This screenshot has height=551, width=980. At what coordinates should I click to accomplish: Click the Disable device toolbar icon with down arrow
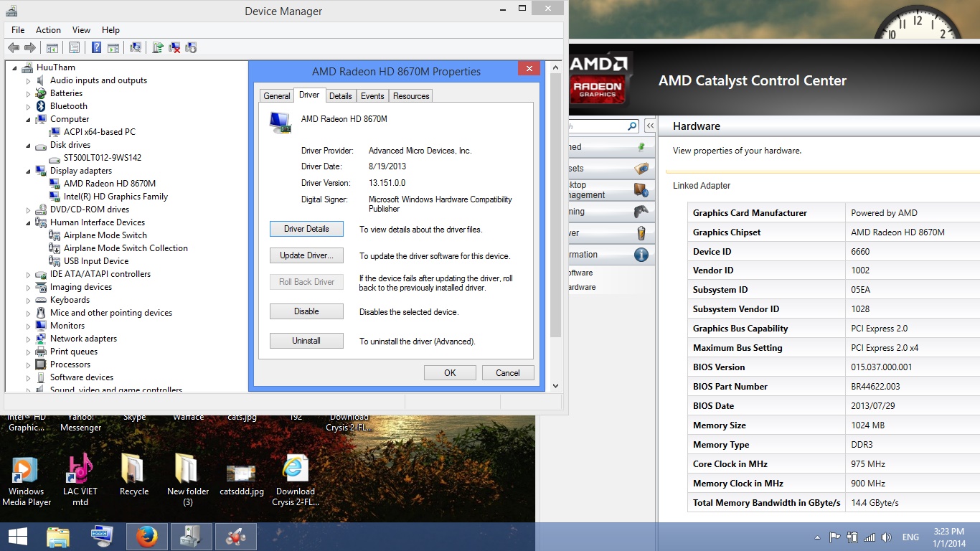pos(191,47)
